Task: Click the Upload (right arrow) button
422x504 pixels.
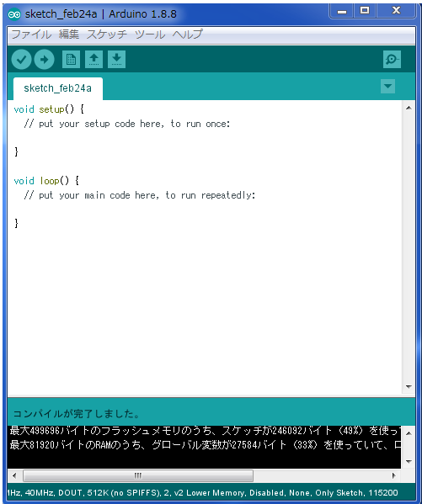Action: click(x=44, y=60)
